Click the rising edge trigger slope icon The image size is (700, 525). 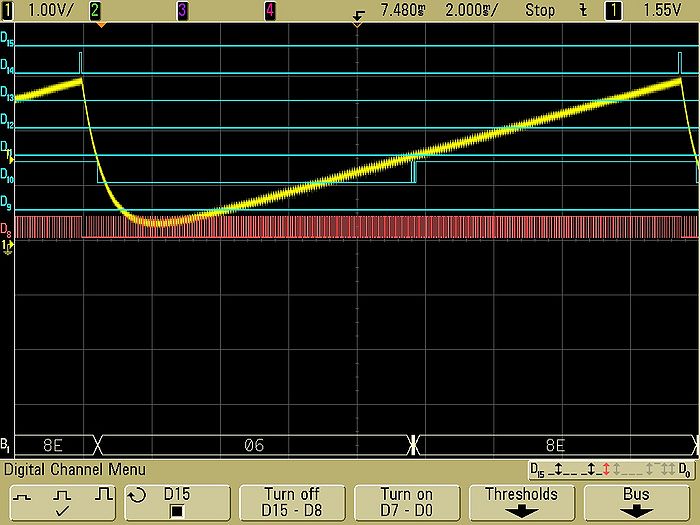580,9
